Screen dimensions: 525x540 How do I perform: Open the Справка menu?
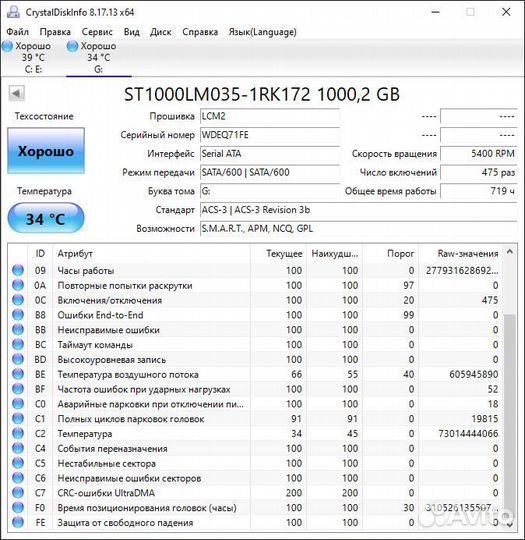(x=200, y=32)
